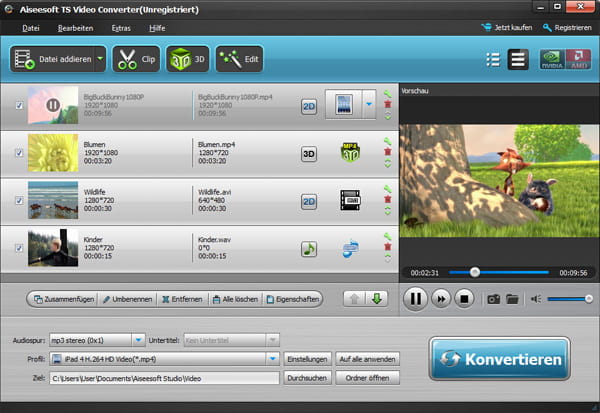Move selected item down with green arrow
Image resolution: width=600 pixels, height=413 pixels.
click(x=377, y=299)
